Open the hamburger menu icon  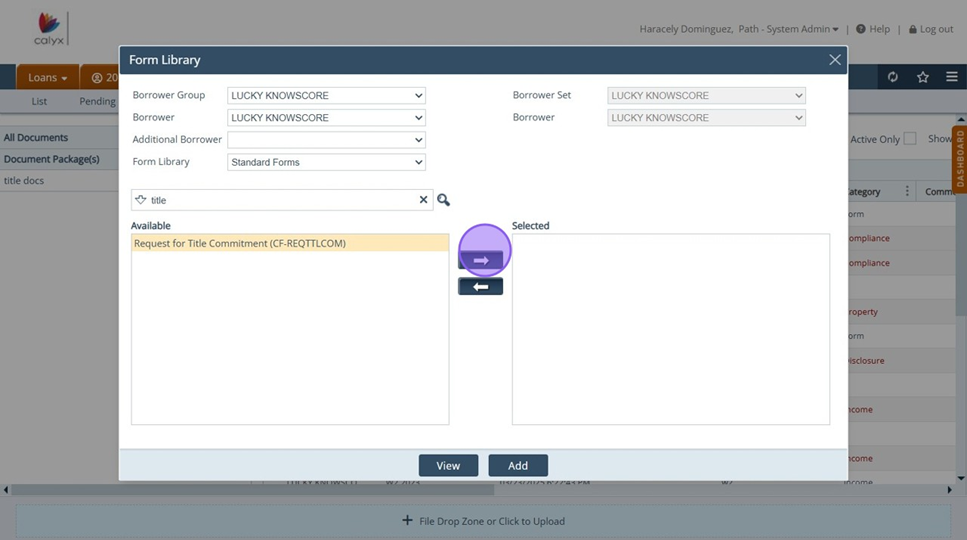(x=951, y=77)
